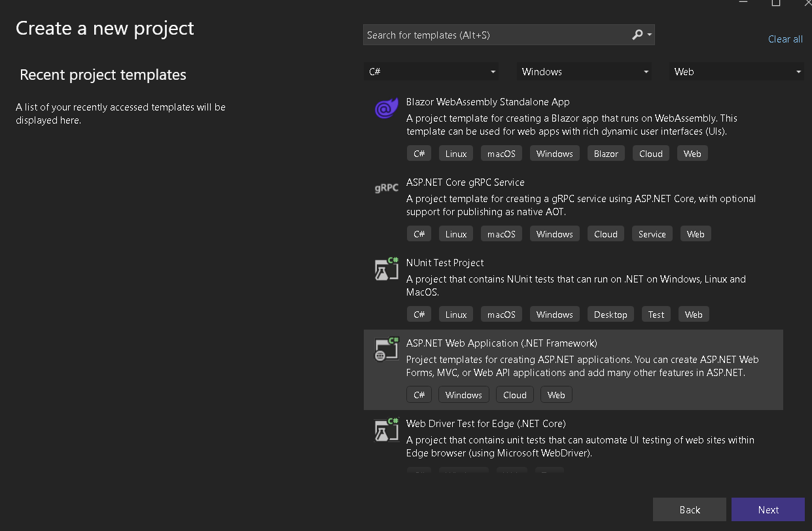
Task: Focus the Search for templates field
Action: click(x=494, y=35)
